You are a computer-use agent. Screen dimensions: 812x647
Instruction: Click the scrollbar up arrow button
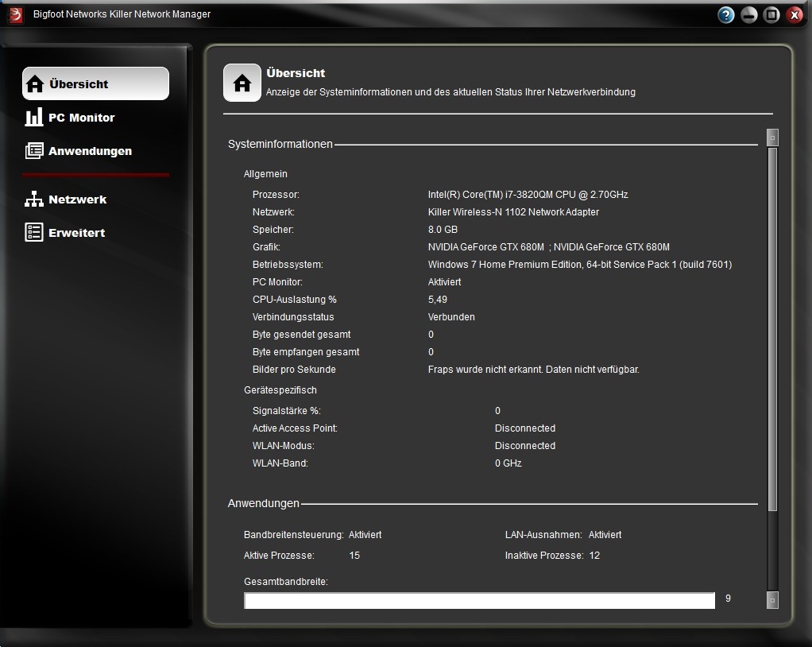[772, 138]
